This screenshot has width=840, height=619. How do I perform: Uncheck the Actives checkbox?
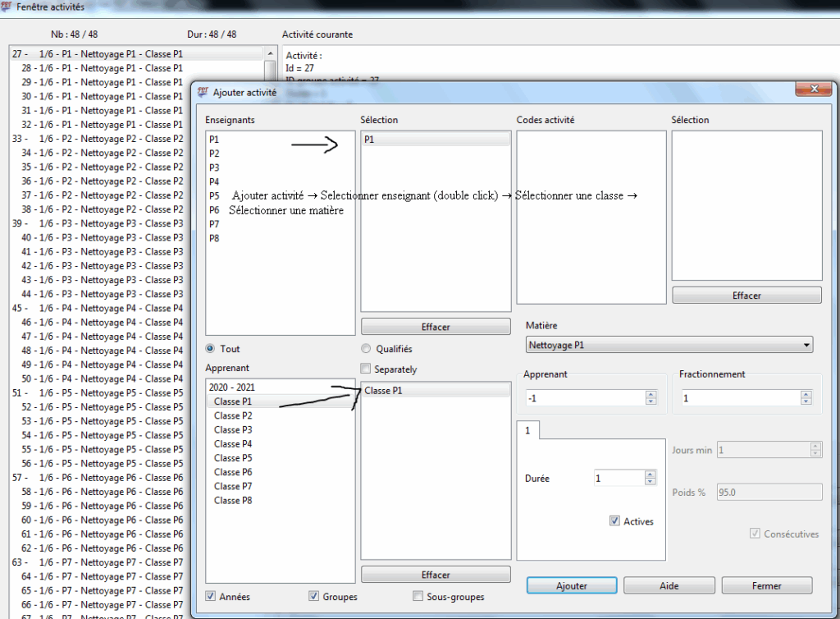pyautogui.click(x=614, y=521)
